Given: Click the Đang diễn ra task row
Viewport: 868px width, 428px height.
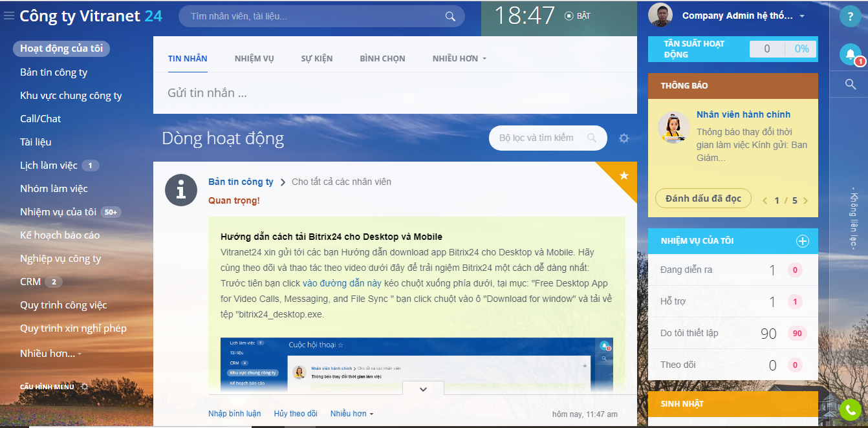Looking at the screenshot, I should [x=733, y=270].
